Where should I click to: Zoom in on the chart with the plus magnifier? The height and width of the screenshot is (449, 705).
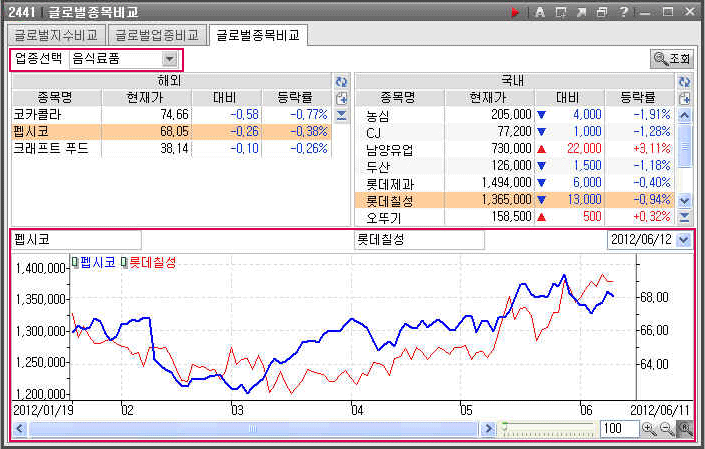click(x=649, y=429)
